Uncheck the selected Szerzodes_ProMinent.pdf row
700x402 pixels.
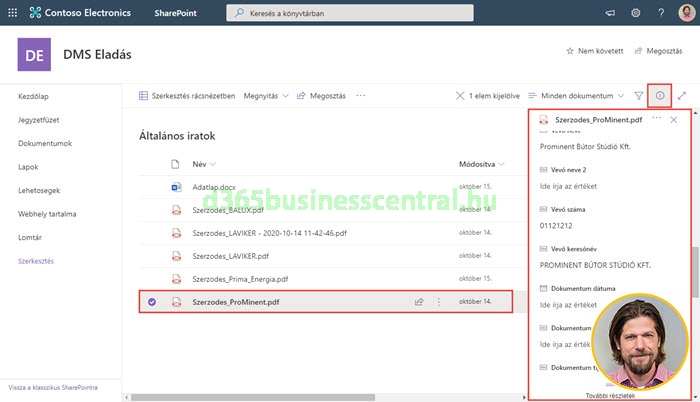(x=151, y=301)
